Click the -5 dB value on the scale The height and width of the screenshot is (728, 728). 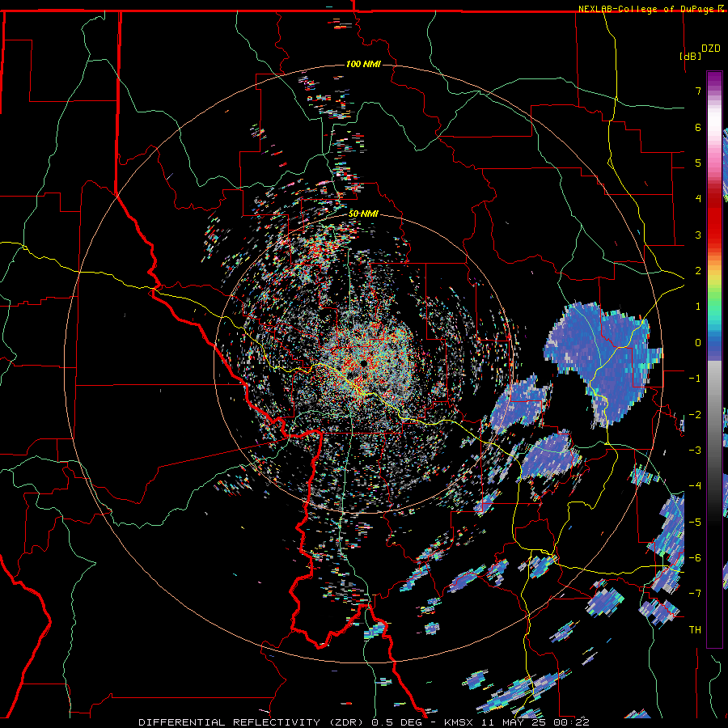click(695, 523)
